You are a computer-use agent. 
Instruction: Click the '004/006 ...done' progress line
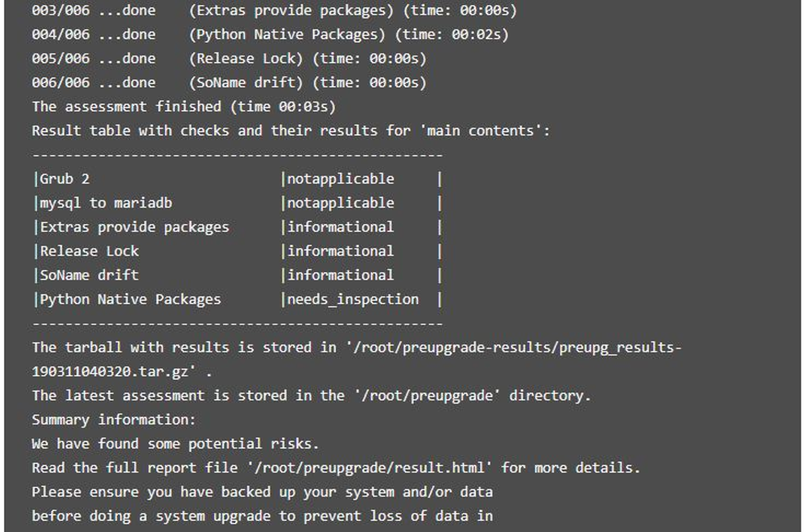[x=94, y=34]
